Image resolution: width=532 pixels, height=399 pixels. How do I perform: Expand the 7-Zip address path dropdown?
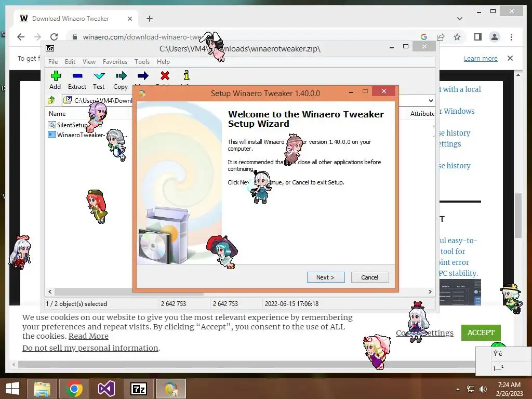(x=431, y=100)
